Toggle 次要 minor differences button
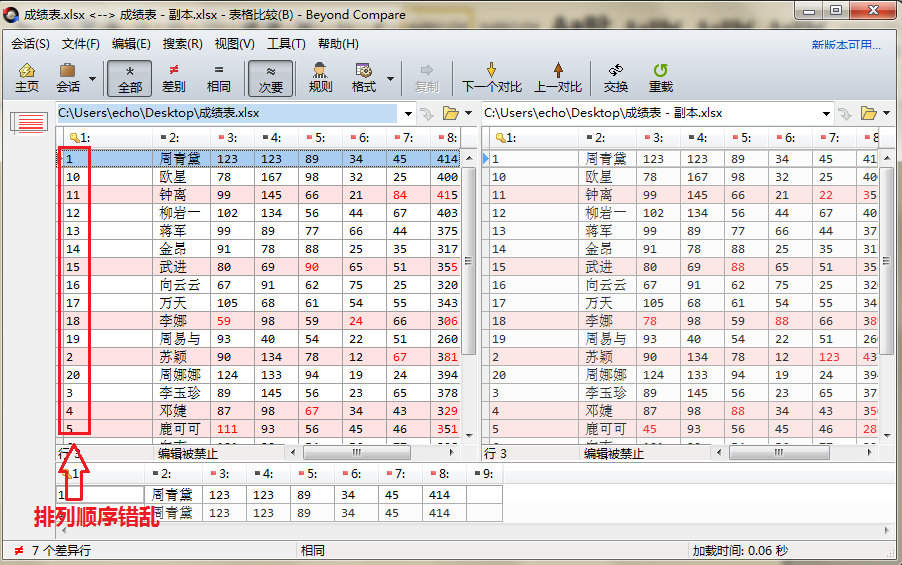 click(270, 77)
